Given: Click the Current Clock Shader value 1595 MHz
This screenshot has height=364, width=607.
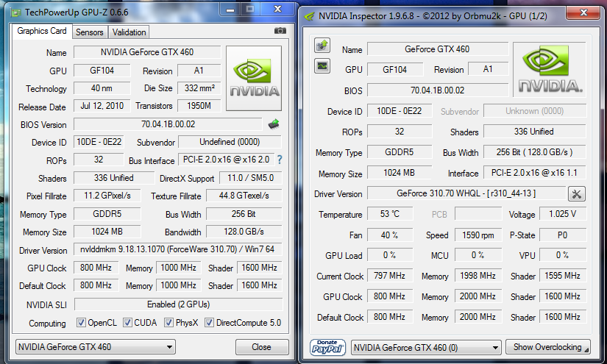Looking at the screenshot, I should click(563, 276).
